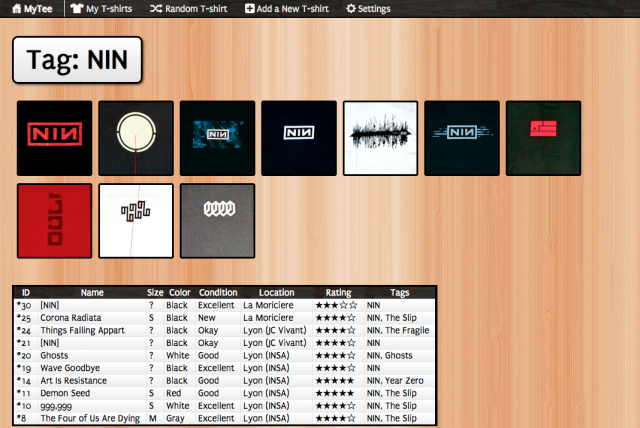Image resolution: width=640 pixels, height=428 pixels.
Task: Click the [NIN] name in row #30
Action: tap(49, 305)
